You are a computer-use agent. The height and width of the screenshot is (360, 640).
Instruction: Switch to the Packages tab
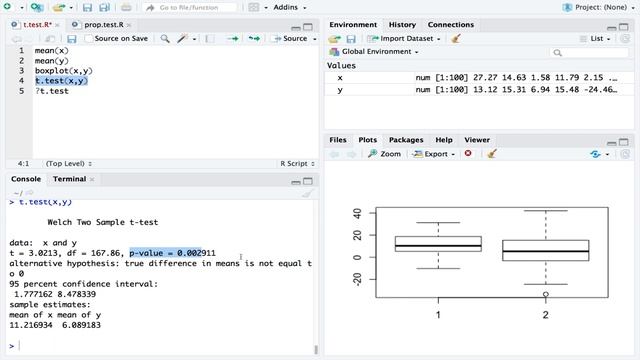pyautogui.click(x=406, y=140)
